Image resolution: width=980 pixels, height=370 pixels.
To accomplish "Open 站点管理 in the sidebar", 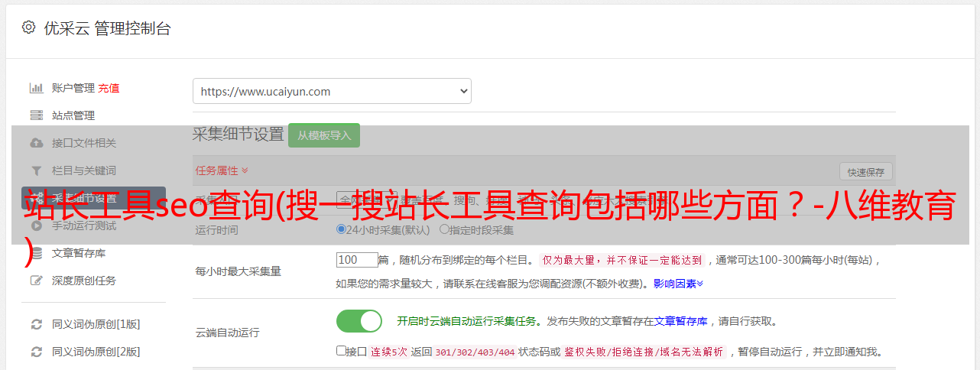I will click(73, 115).
